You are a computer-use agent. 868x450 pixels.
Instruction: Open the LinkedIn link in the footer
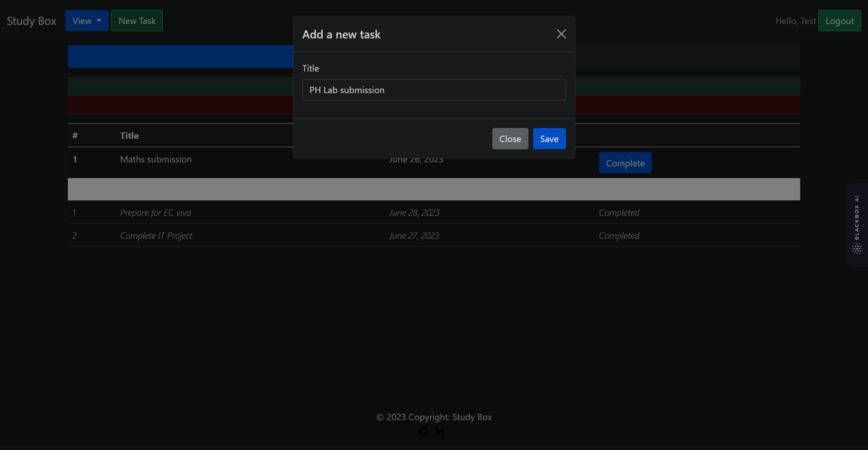click(x=439, y=431)
